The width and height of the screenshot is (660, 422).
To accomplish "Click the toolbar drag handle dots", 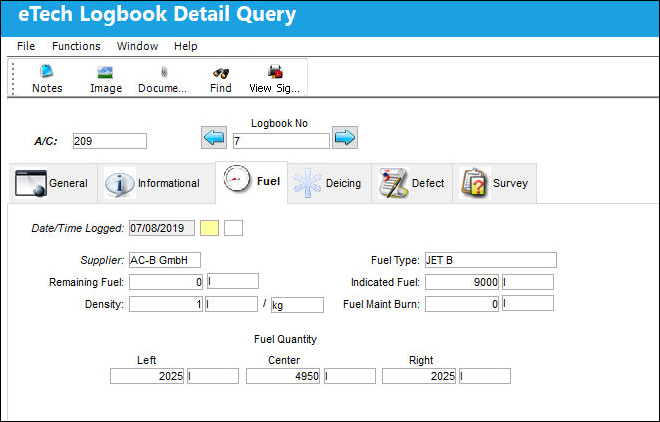I will pos(13,78).
